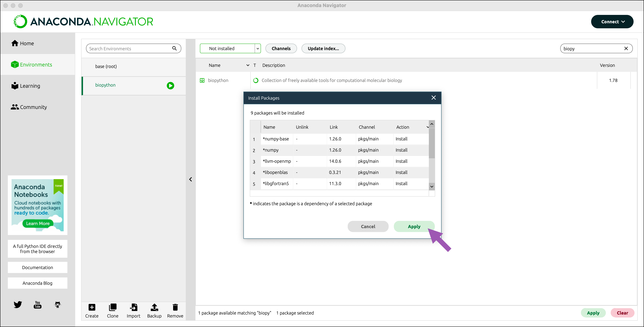The height and width of the screenshot is (327, 644).
Task: Switch to the Learning tab
Action: pos(30,86)
